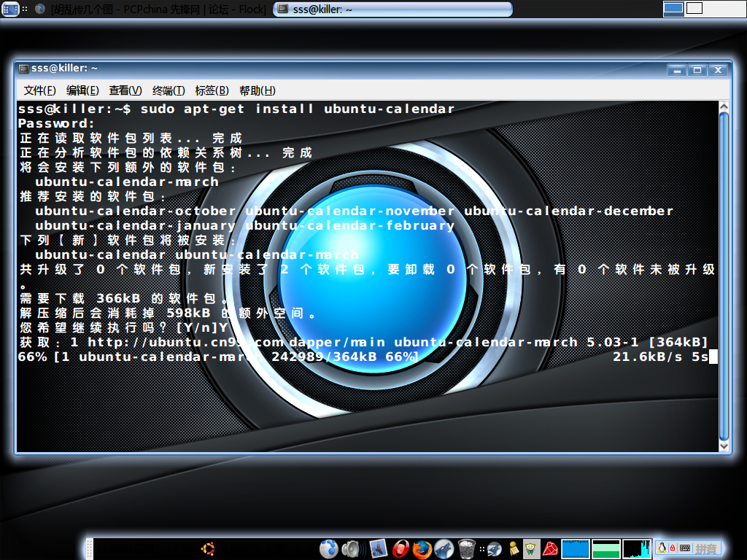Viewport: 747px width, 560px height.
Task: Switch to the first workspace
Action: 673,9
